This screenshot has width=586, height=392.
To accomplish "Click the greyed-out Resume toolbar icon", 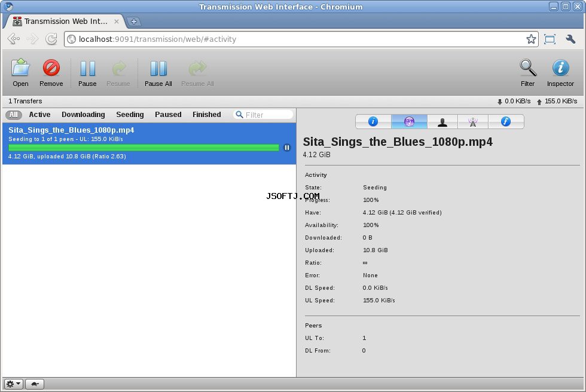I will pos(118,73).
